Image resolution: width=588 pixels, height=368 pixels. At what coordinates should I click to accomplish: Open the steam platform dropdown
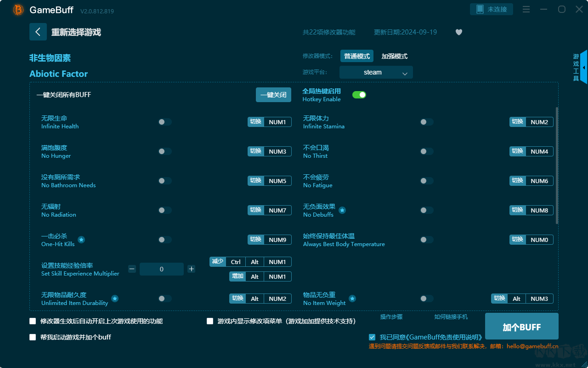click(376, 72)
